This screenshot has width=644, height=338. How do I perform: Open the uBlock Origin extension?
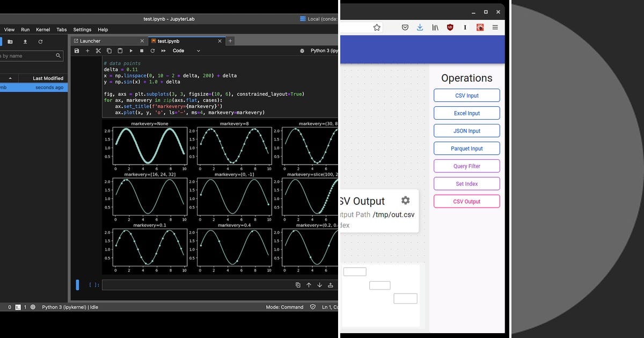(450, 27)
